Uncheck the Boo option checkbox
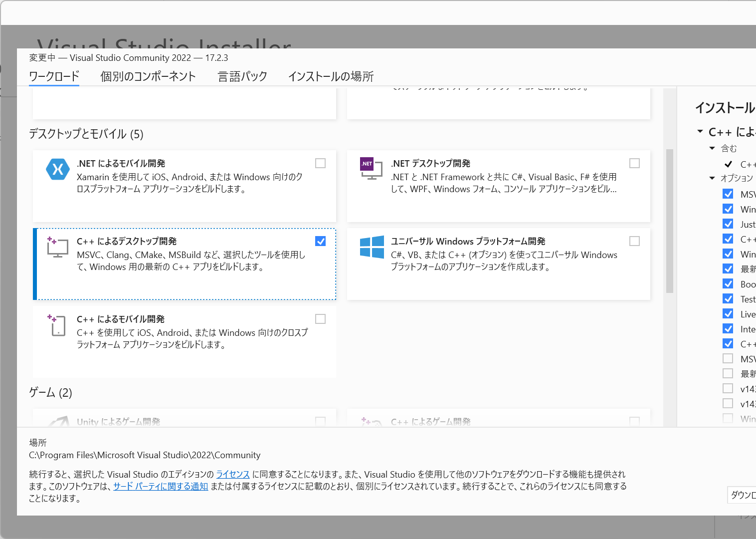Image resolution: width=756 pixels, height=539 pixels. (728, 284)
